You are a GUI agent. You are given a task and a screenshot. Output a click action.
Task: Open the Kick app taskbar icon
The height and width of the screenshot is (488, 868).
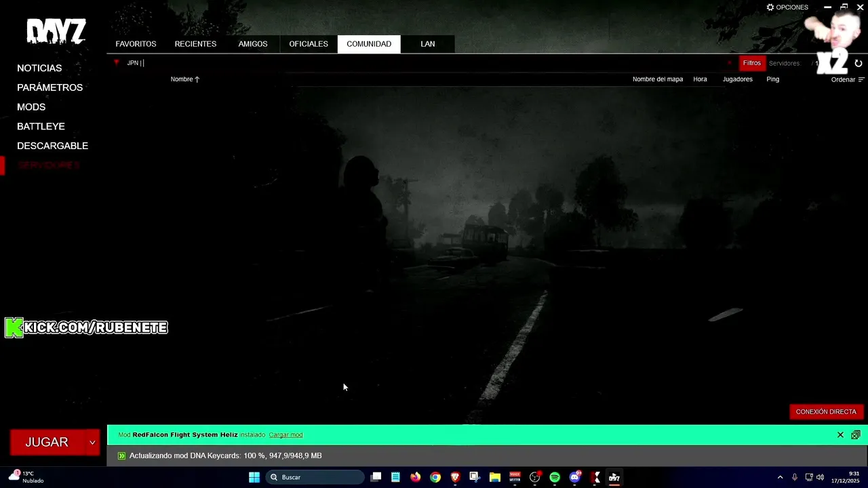coord(595,477)
